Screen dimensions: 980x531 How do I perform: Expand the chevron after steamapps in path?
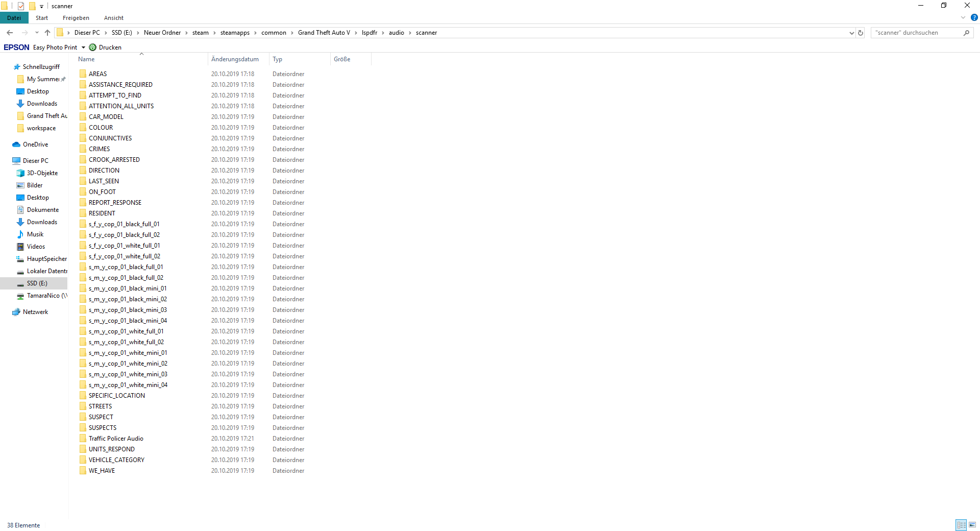256,33
